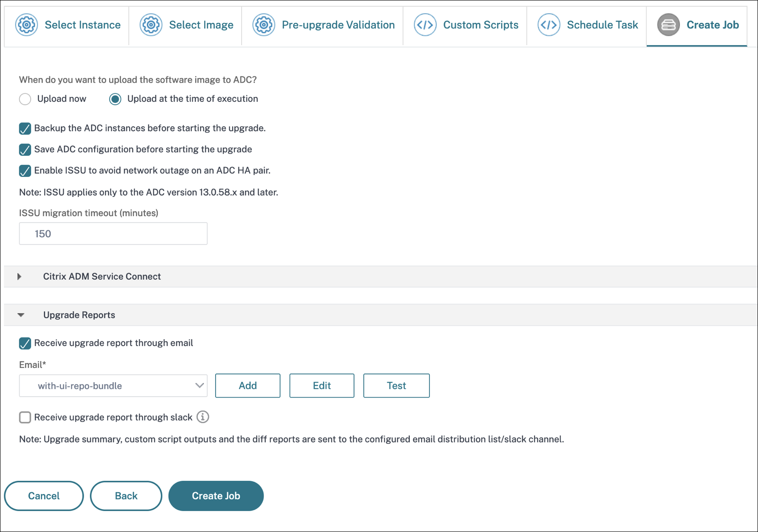Click the Select Image gear icon
The image size is (758, 532).
pos(151,25)
